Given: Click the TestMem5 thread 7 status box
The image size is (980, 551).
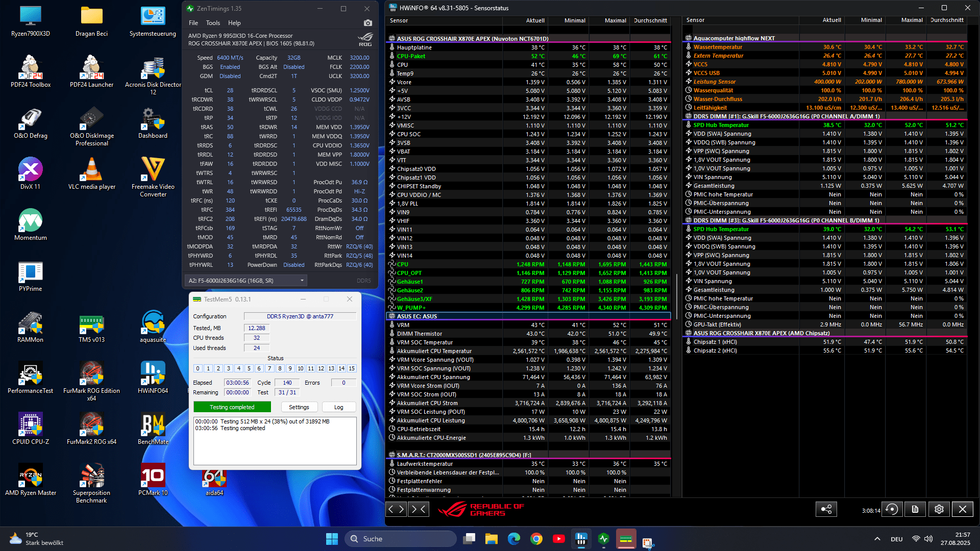Looking at the screenshot, I should click(269, 368).
